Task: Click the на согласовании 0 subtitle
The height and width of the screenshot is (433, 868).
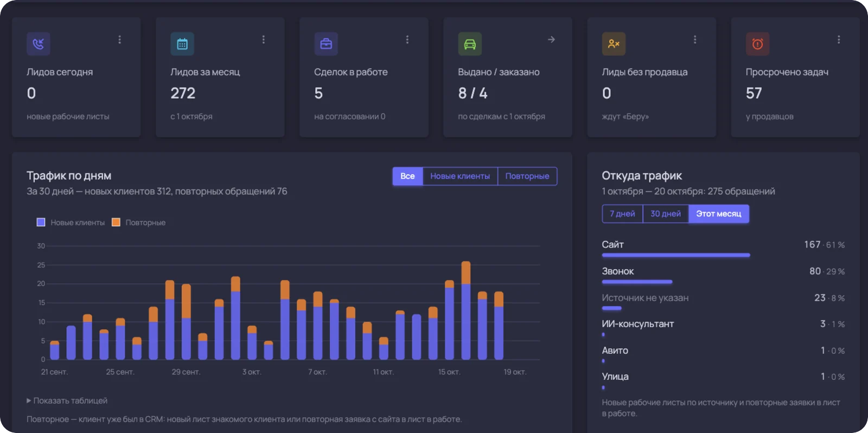Action: [350, 117]
